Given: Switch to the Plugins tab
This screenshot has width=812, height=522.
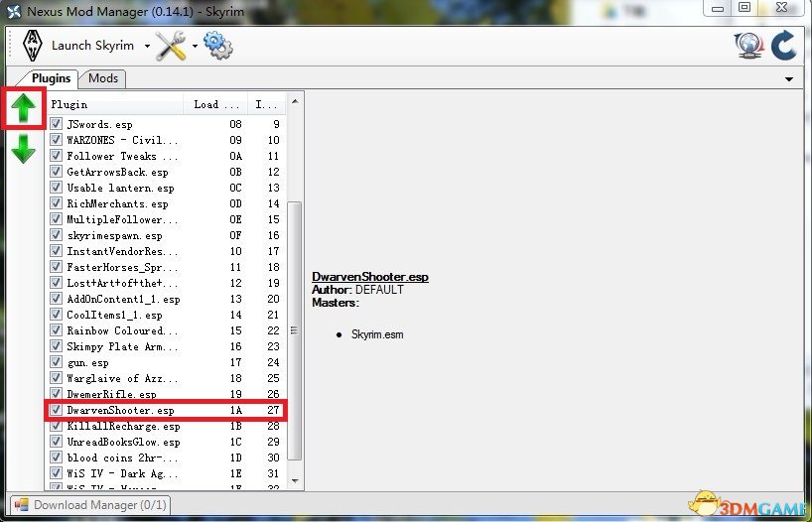Looking at the screenshot, I should coord(51,78).
